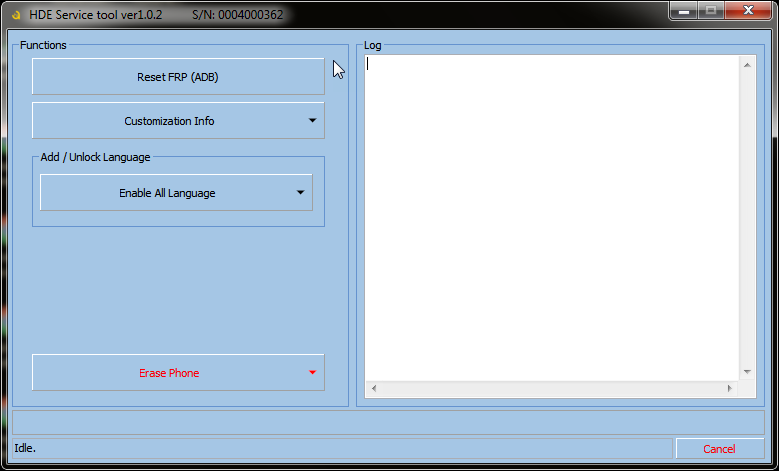
Task: Click the Log scroll up arrow
Action: coord(747,66)
